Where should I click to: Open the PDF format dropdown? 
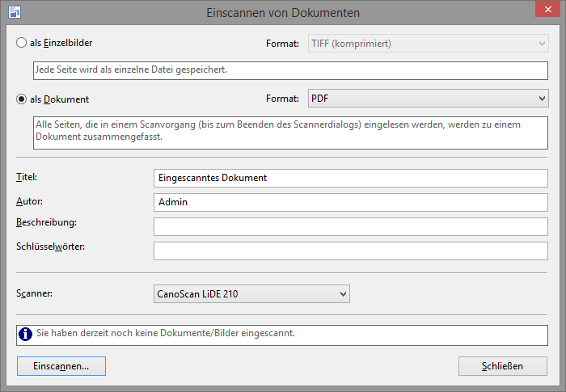[x=428, y=99]
